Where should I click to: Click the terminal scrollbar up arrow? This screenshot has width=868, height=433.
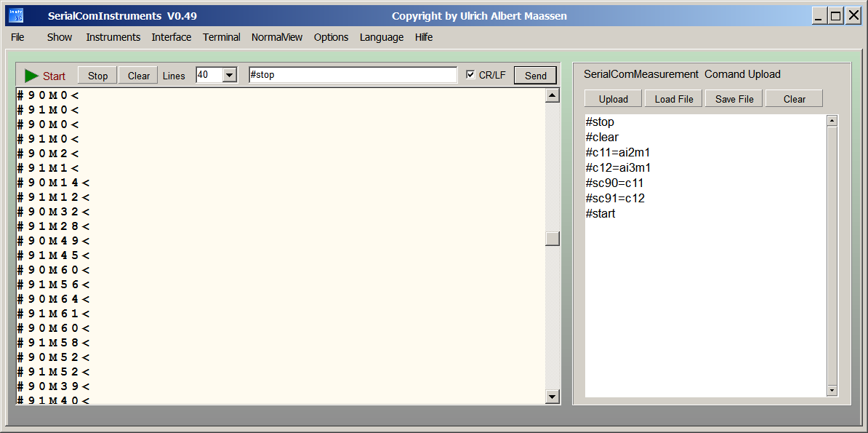point(552,95)
